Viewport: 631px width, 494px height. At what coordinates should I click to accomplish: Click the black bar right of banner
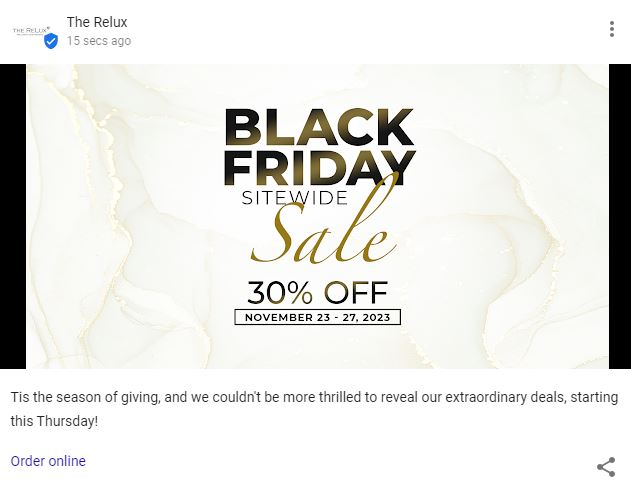619,216
